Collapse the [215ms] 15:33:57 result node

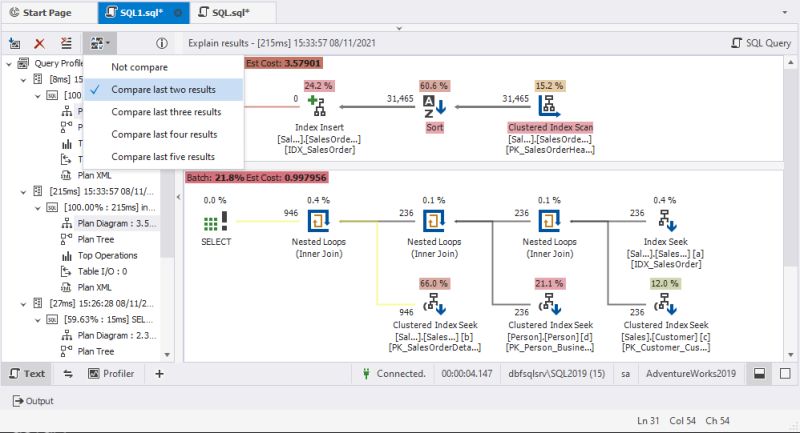point(23,192)
